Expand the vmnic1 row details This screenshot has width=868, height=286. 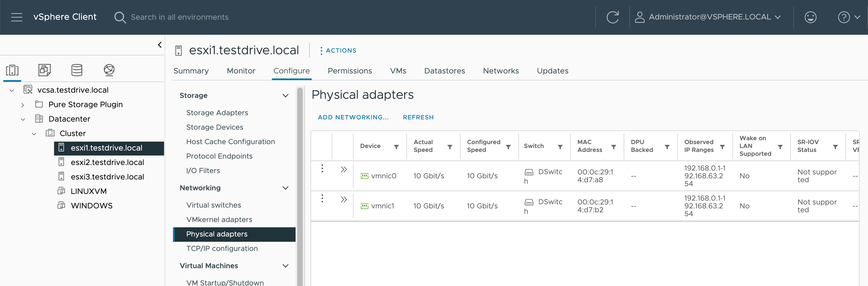(343, 199)
